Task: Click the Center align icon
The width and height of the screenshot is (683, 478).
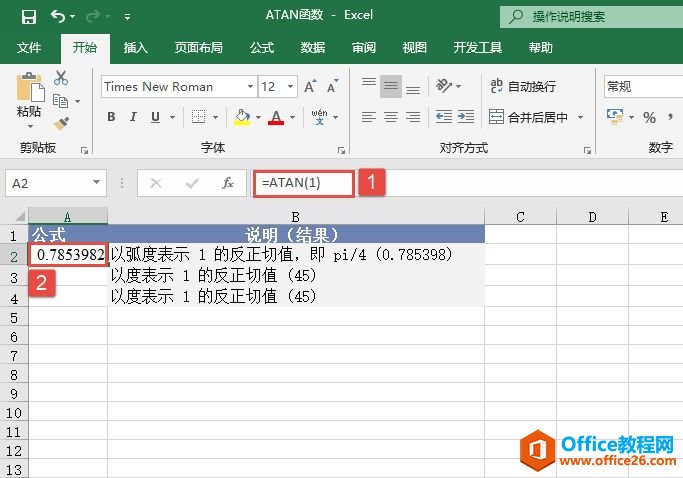Action: pos(391,117)
